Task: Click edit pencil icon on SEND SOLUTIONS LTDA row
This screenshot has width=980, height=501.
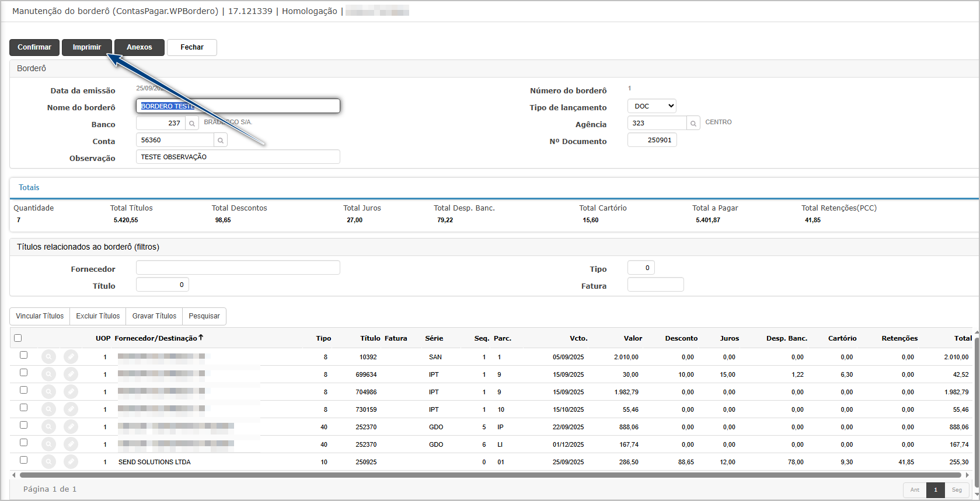Action: [71, 462]
